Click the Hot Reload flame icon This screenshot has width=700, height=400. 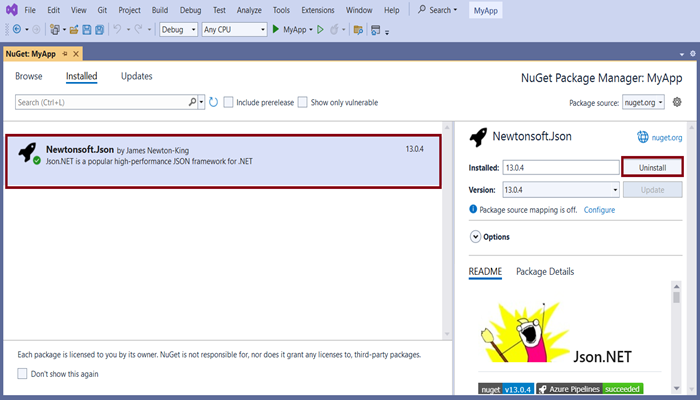coord(334,30)
